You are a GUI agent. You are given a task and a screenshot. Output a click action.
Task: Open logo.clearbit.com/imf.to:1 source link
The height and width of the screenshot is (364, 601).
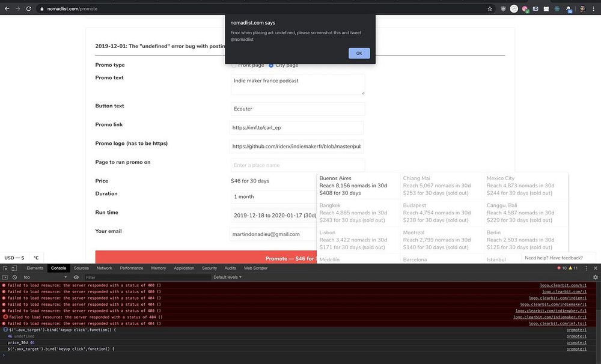point(557,323)
